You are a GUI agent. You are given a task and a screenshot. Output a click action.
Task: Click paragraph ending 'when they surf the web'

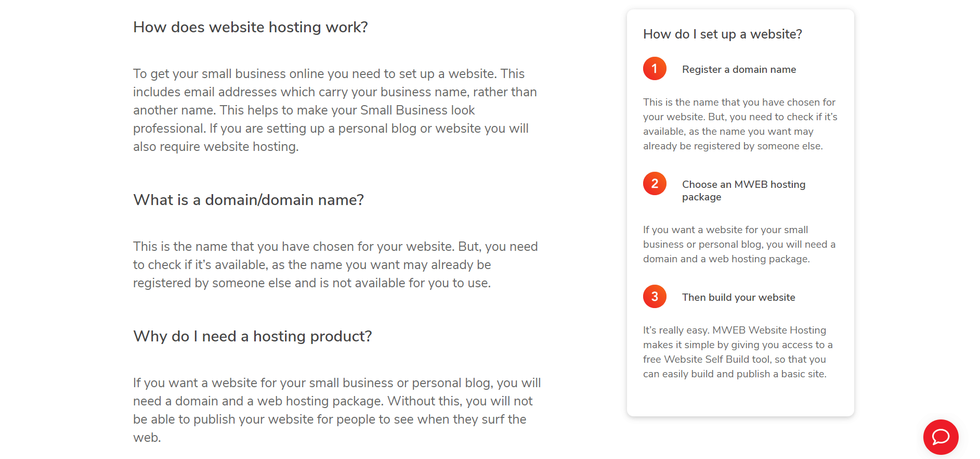(337, 410)
